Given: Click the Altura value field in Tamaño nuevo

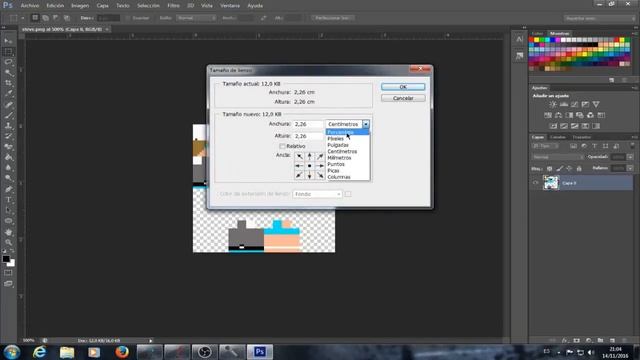Looking at the screenshot, I should click(x=308, y=136).
